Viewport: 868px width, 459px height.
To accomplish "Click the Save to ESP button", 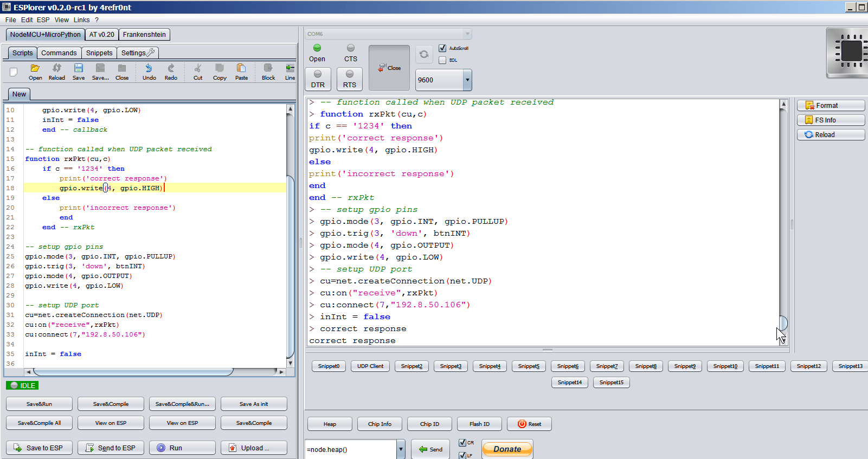I will point(39,448).
